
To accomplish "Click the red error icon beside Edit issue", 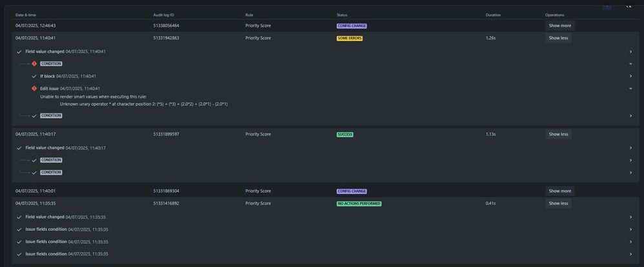I will tap(34, 88).
